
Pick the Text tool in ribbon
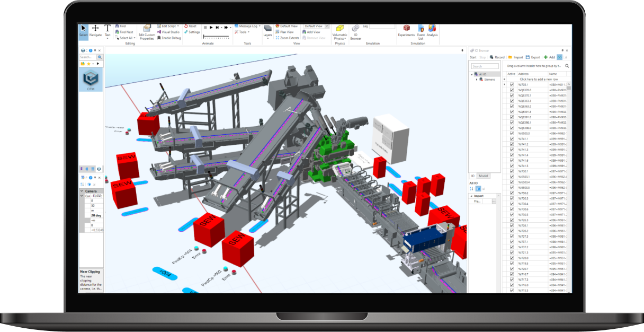108,31
